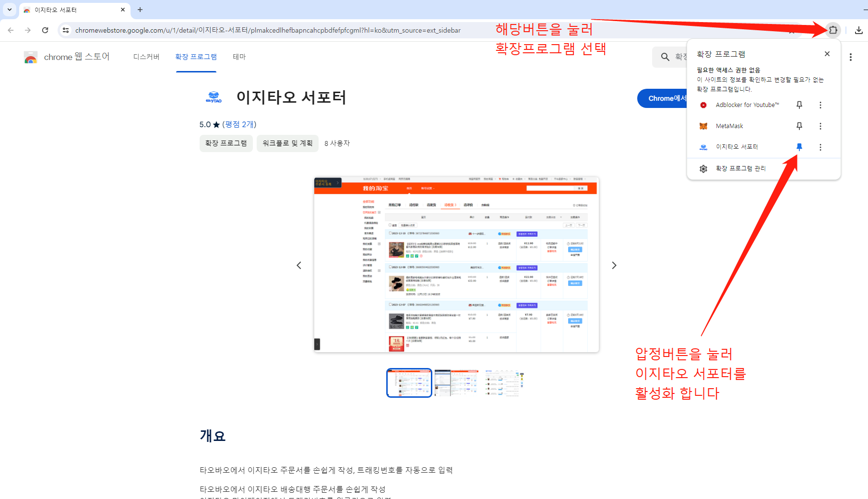Click the 이지타오 서포터 icon in extensions list
The height and width of the screenshot is (499, 868).
(x=703, y=147)
